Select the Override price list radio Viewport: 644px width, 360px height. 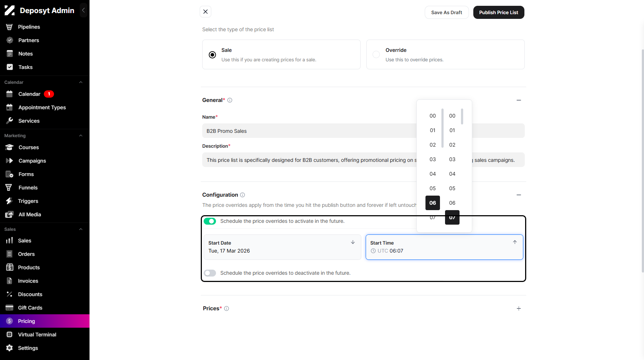376,54
